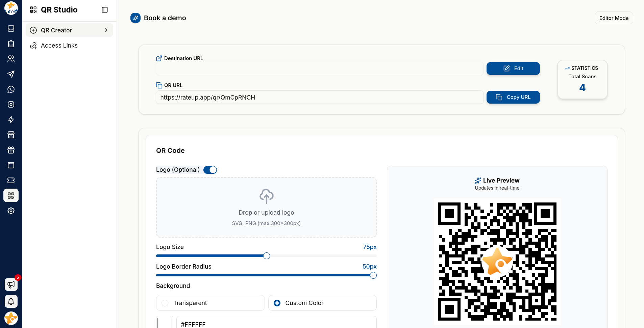Click the Destination URL input field
Screen dimensions: 644x328
click(320, 69)
